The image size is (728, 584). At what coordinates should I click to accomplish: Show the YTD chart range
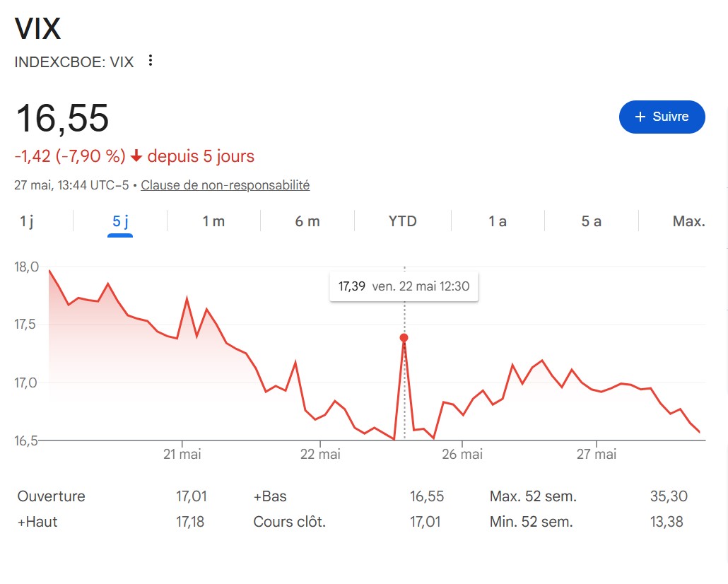click(x=403, y=221)
